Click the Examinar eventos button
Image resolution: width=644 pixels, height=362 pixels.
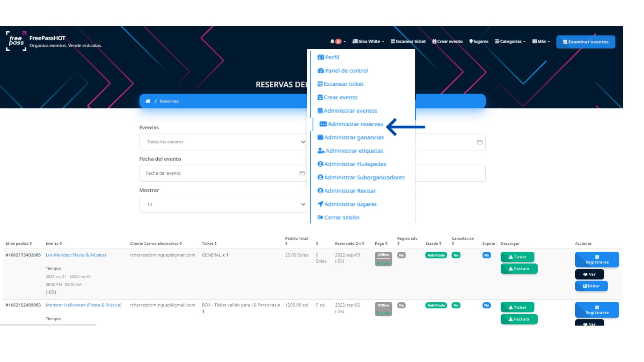pyautogui.click(x=586, y=42)
